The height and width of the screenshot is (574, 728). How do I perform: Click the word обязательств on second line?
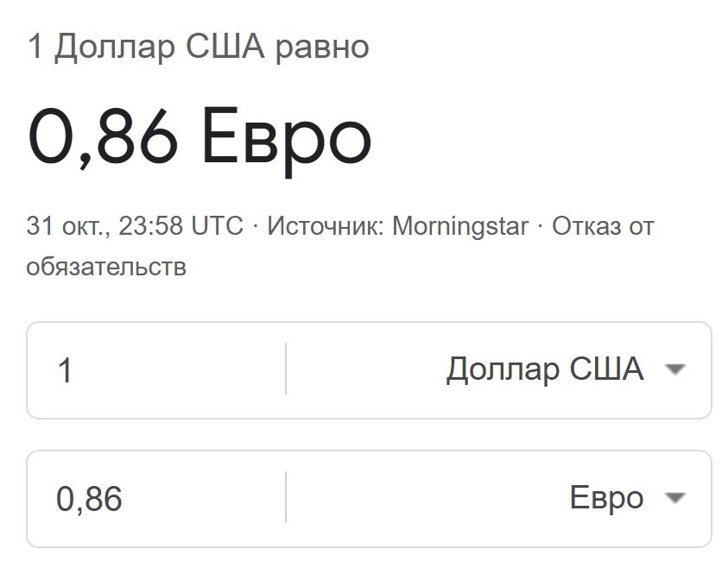coord(106,267)
